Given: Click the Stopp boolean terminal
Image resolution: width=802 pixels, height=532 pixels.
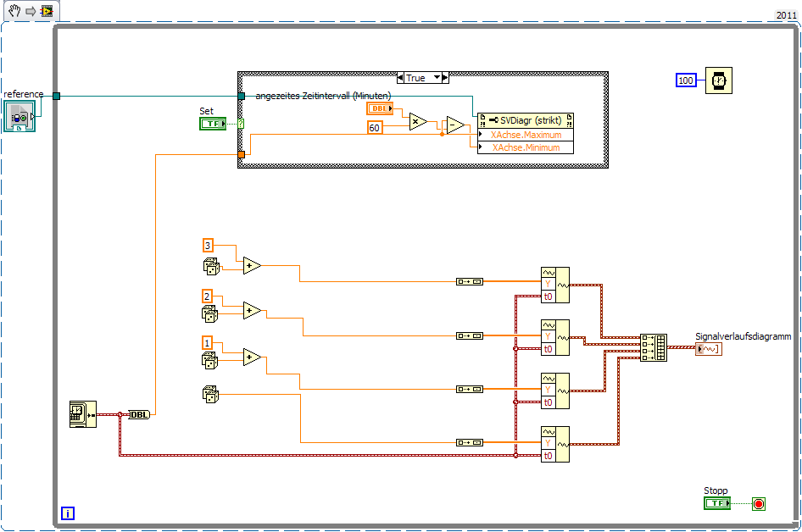Looking at the screenshot, I should tap(717, 503).
